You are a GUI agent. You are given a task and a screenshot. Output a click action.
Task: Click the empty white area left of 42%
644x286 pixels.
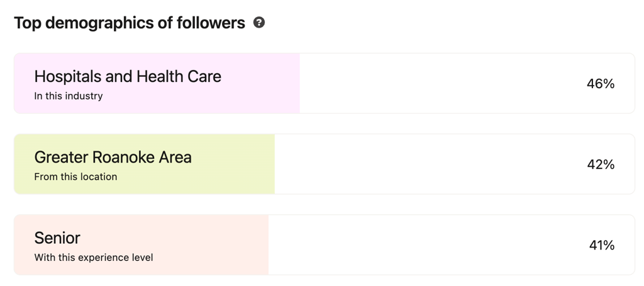click(x=428, y=164)
